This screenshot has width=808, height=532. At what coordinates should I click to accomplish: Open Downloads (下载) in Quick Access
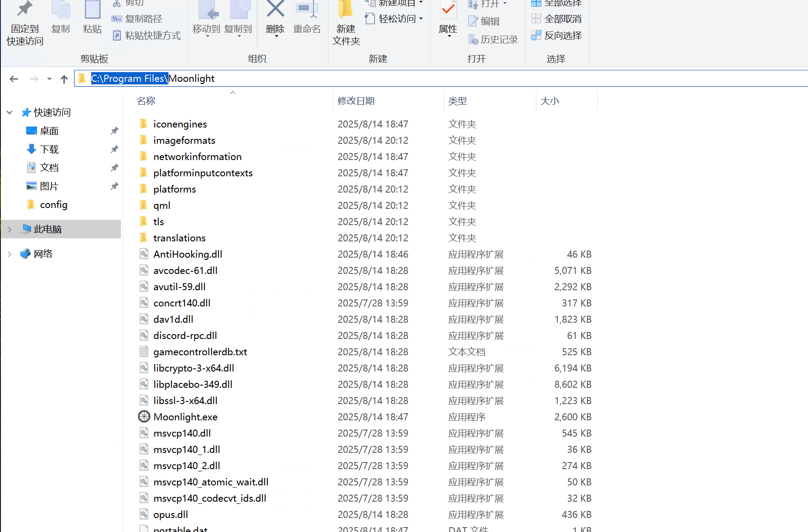(49, 149)
